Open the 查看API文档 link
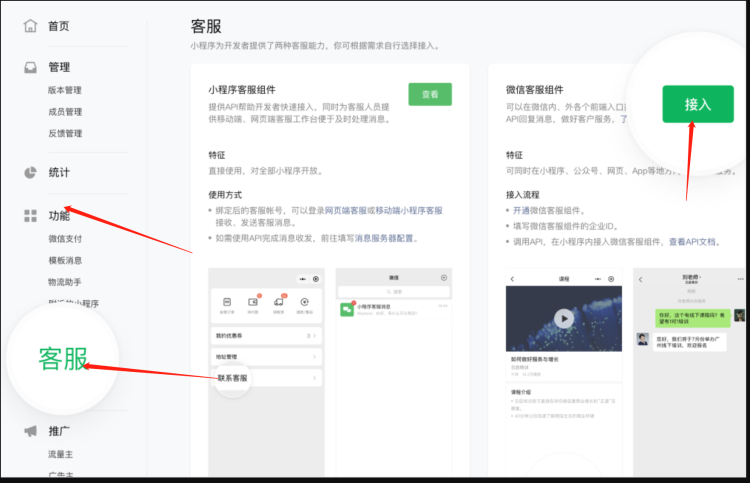The height and width of the screenshot is (483, 750). (x=692, y=242)
